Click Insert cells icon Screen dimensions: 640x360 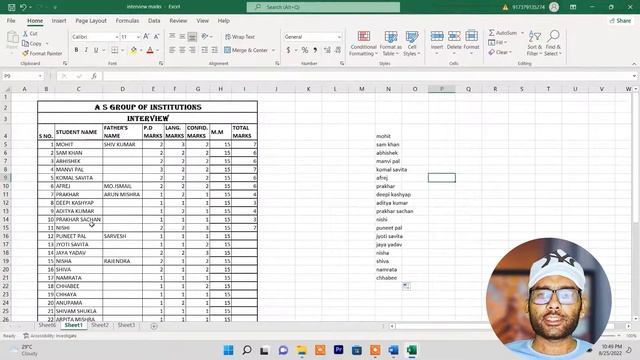(437, 42)
